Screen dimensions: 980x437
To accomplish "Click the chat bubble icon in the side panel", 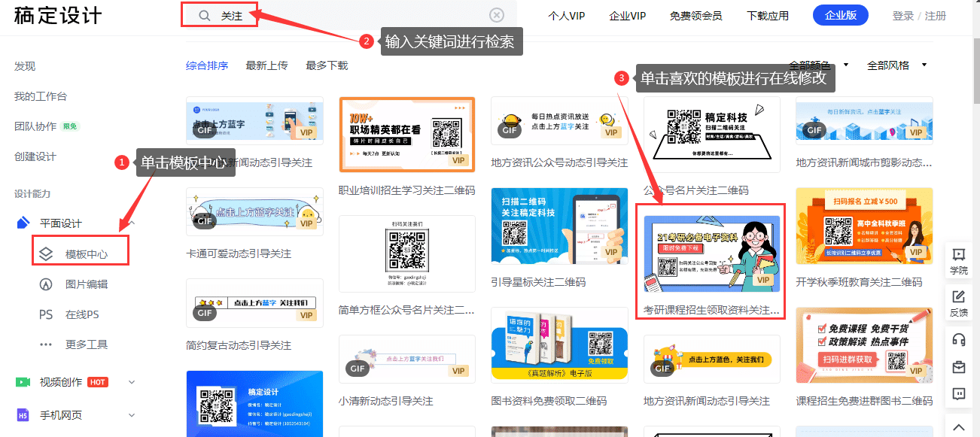I will (x=959, y=393).
